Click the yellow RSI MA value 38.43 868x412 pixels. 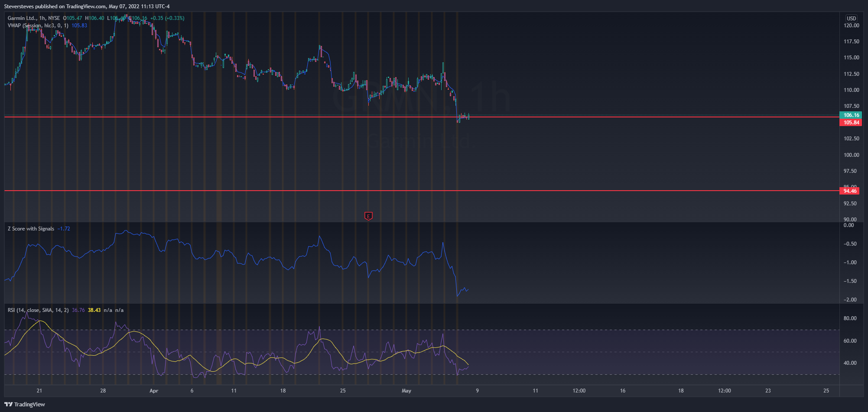[x=94, y=310]
